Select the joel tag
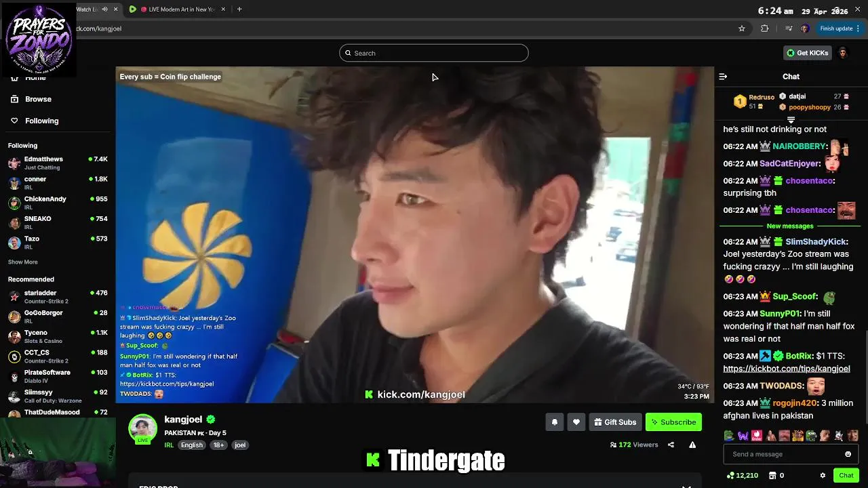The image size is (868, 488). [240, 445]
